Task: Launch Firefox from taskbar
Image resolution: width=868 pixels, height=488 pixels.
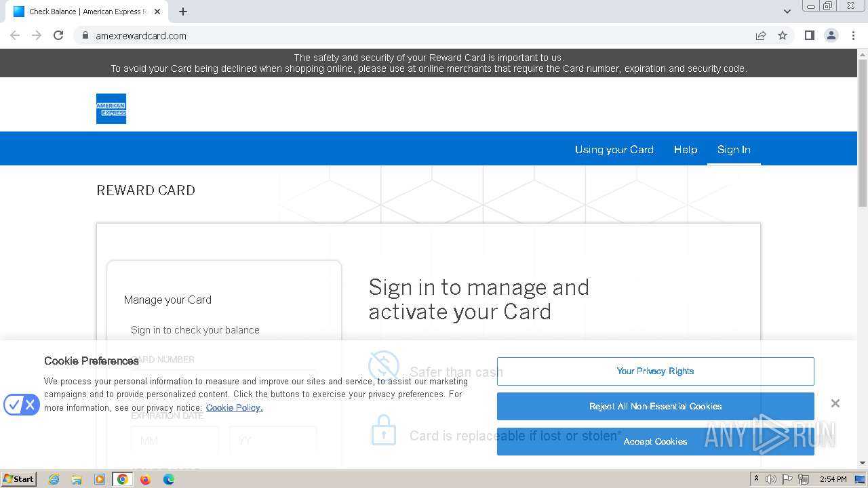Action: tap(146, 479)
